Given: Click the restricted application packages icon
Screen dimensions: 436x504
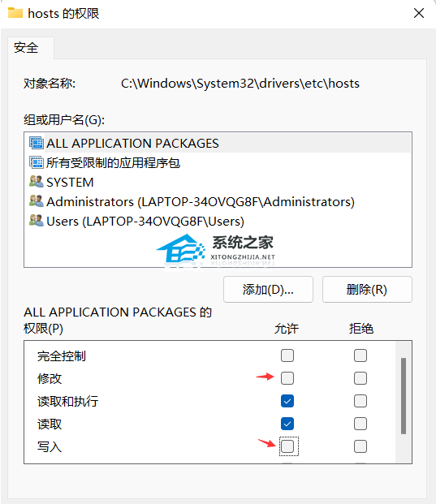Looking at the screenshot, I should click(x=37, y=162).
